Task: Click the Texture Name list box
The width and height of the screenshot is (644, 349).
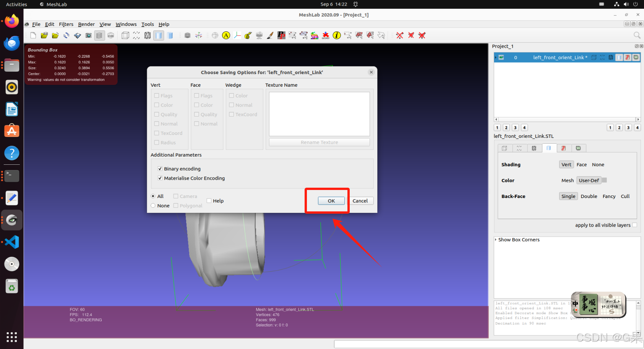Action: coord(320,114)
